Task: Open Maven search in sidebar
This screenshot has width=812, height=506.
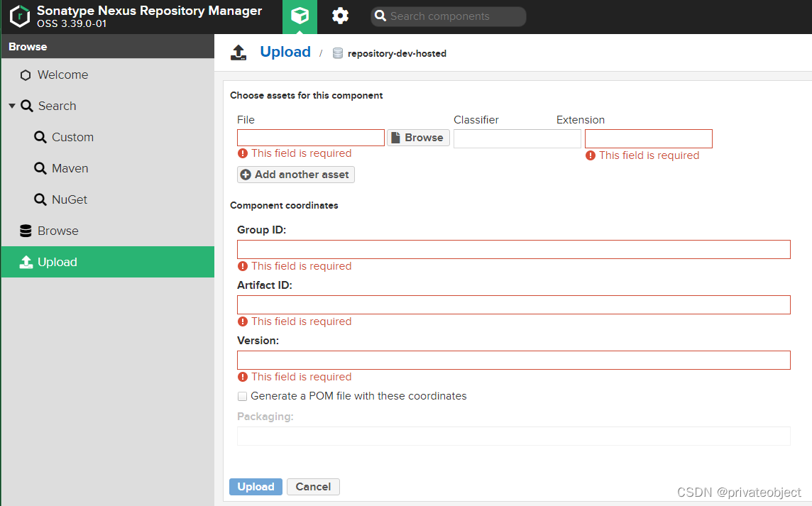Action: [x=108, y=168]
